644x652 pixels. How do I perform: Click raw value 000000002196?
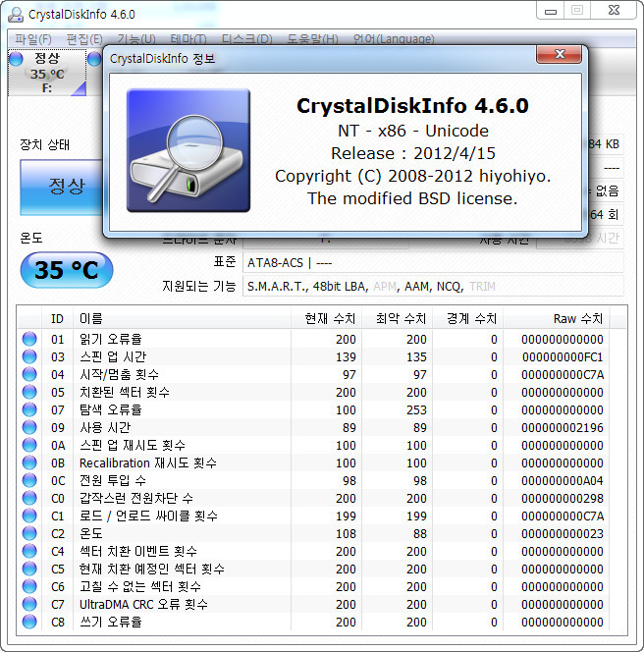(563, 428)
